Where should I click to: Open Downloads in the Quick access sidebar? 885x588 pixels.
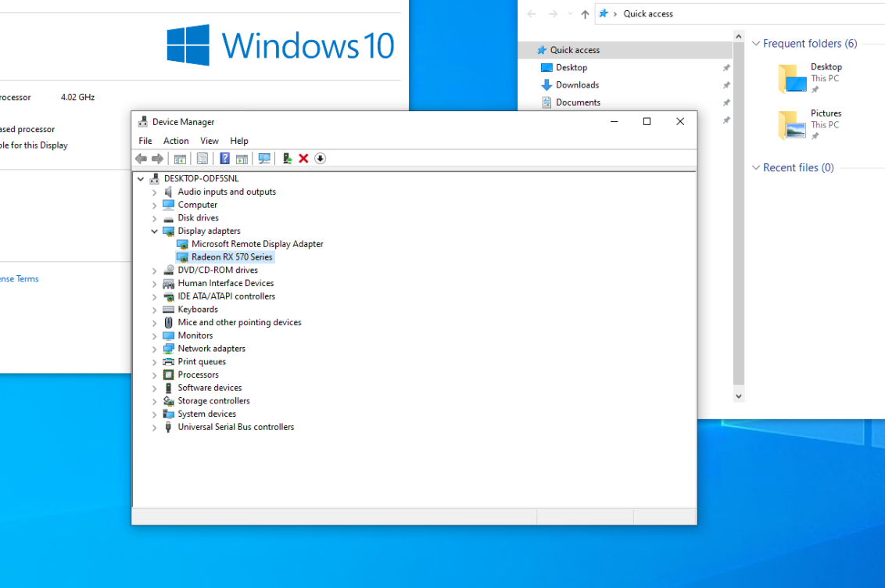click(577, 85)
